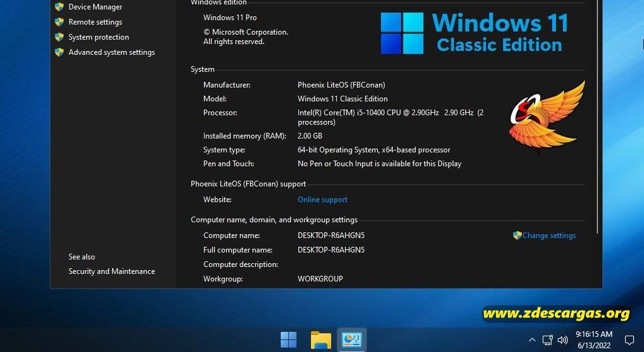Open Remote settings link

(x=95, y=22)
